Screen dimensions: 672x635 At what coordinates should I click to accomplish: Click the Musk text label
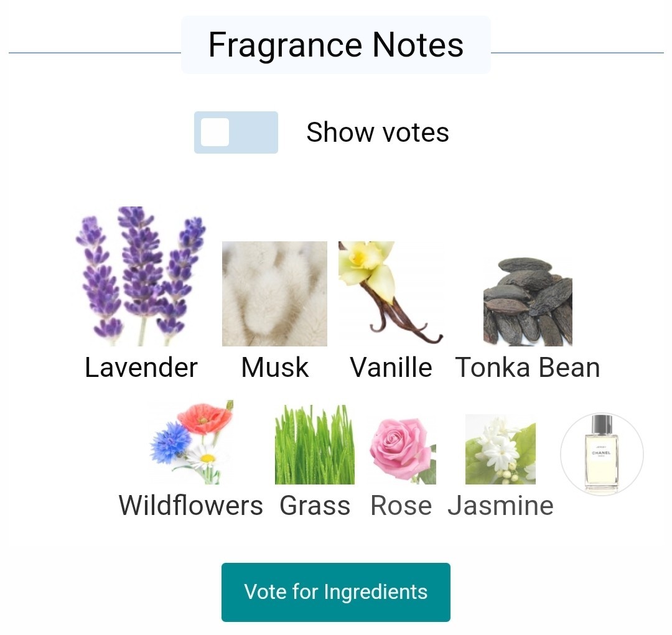pos(274,368)
